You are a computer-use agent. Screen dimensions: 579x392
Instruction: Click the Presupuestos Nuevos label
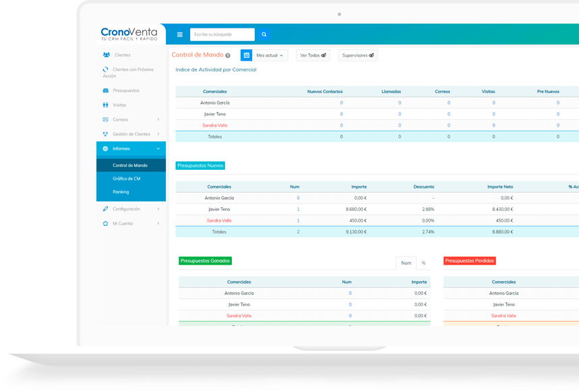click(x=200, y=166)
